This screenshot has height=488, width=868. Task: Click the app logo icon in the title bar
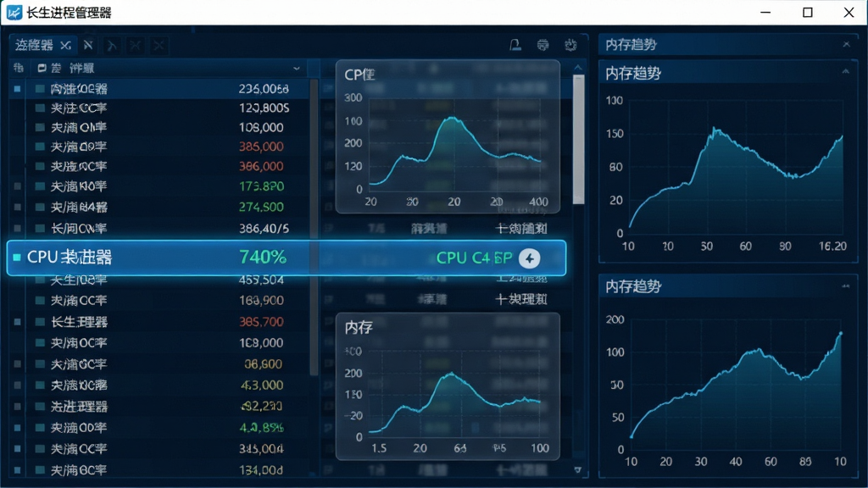click(x=14, y=12)
